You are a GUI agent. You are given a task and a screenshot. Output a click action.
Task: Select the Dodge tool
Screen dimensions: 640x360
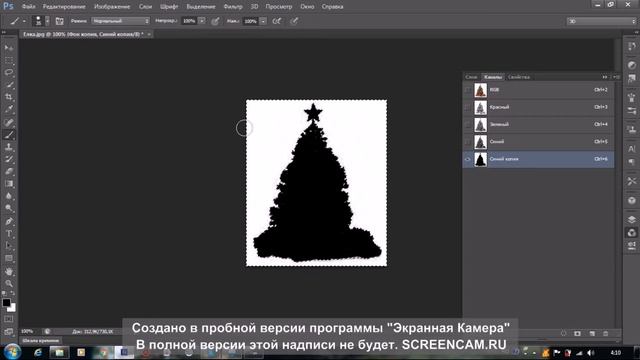coord(9,208)
